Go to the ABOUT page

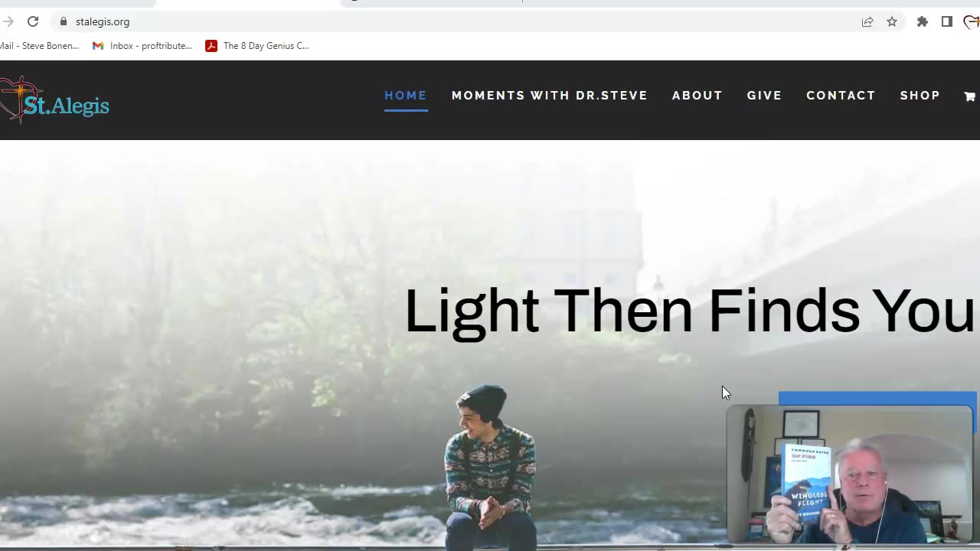tap(697, 96)
